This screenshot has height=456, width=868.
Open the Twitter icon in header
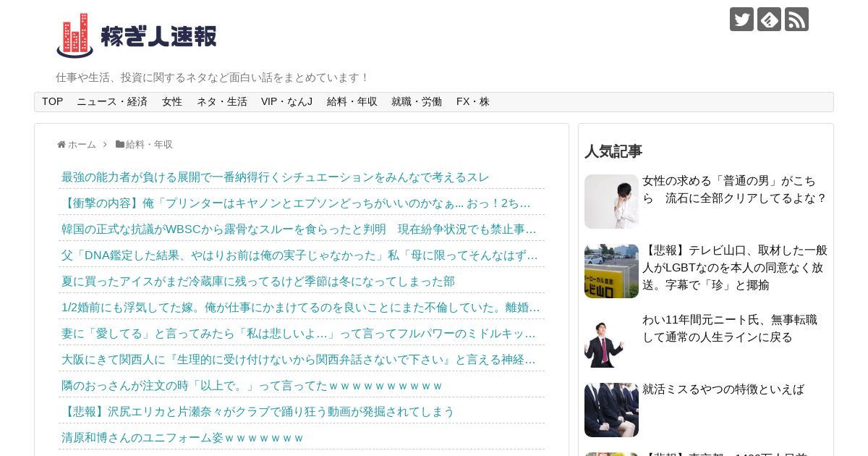[x=741, y=19]
